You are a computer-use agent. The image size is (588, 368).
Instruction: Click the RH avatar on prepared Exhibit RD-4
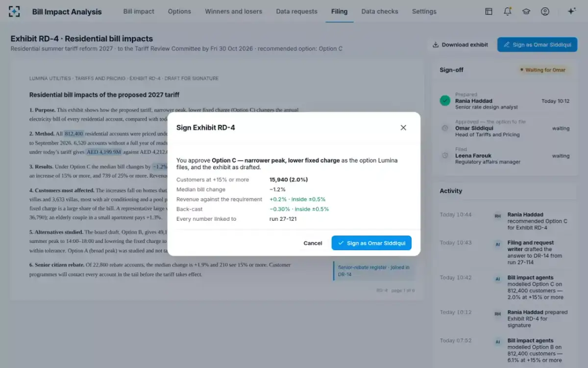point(497,313)
